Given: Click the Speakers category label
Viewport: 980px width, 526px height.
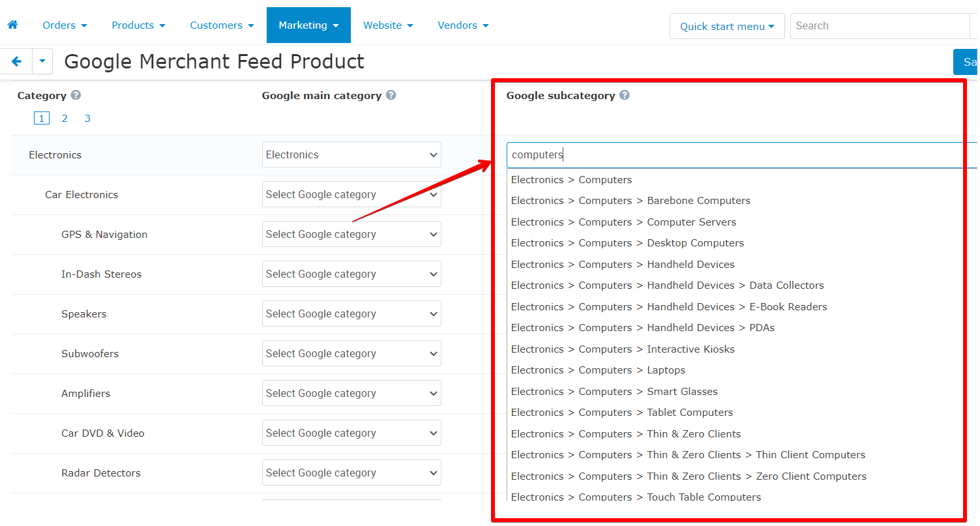Looking at the screenshot, I should (x=83, y=314).
